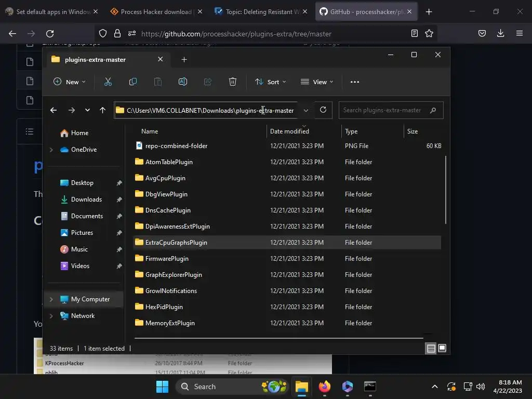
Task: Click the search magnifier icon in Explorer
Action: tap(433, 110)
